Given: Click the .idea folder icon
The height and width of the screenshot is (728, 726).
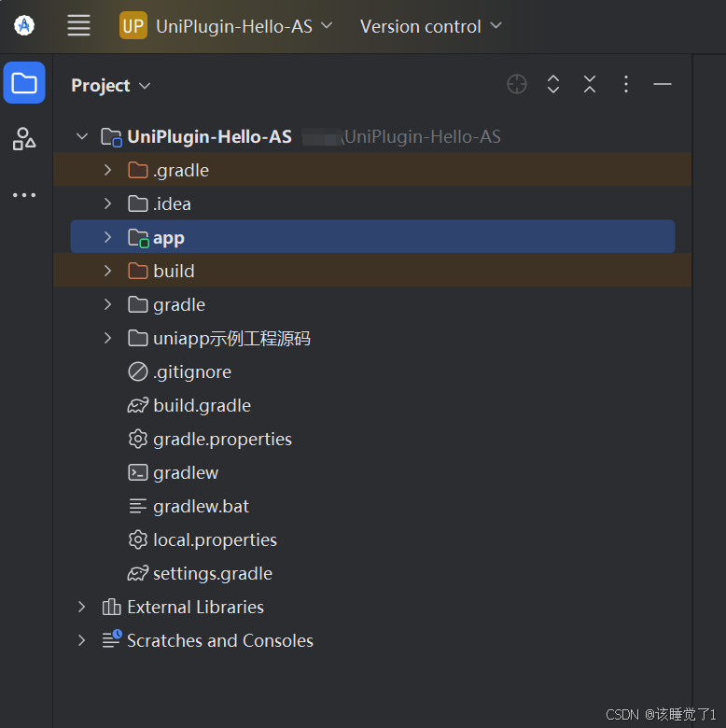Looking at the screenshot, I should coord(138,203).
